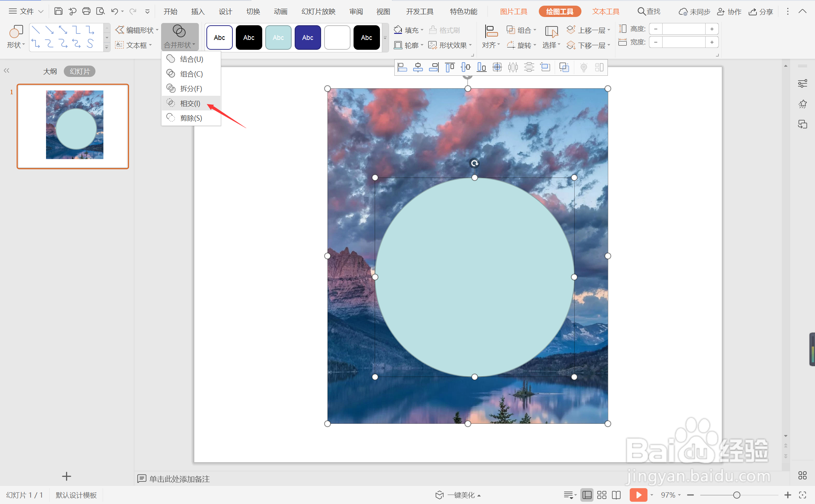Image resolution: width=815 pixels, height=504 pixels.
Task: Open the 形状 shapes gallery button
Action: pyautogui.click(x=15, y=37)
